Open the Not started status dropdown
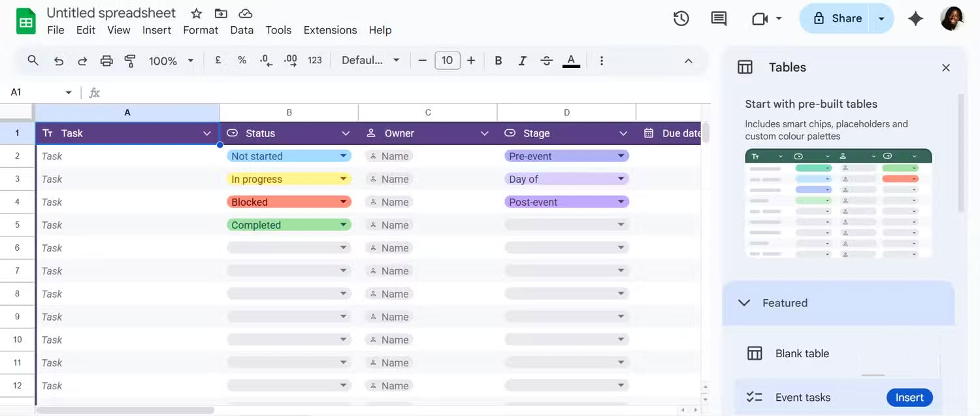 [x=344, y=155]
